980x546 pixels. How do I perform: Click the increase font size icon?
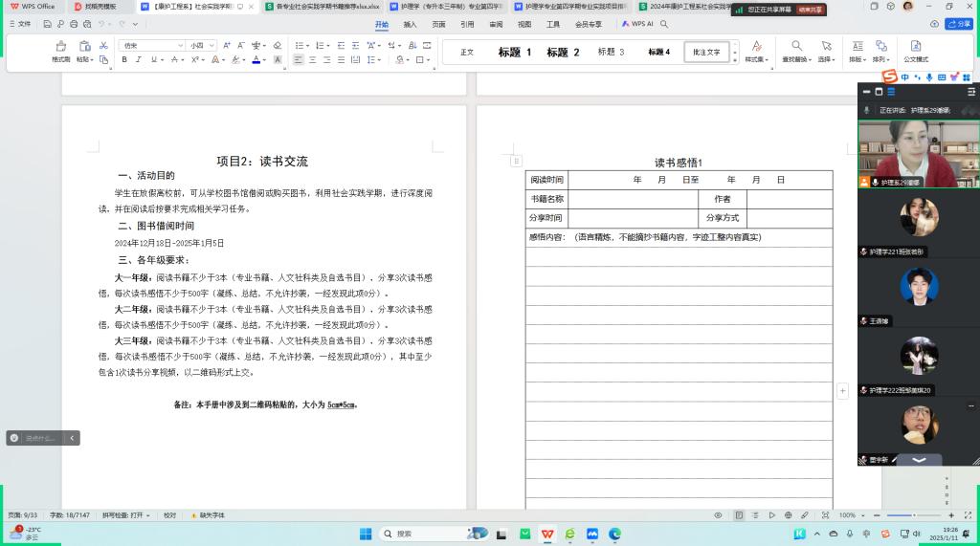pyautogui.click(x=227, y=45)
